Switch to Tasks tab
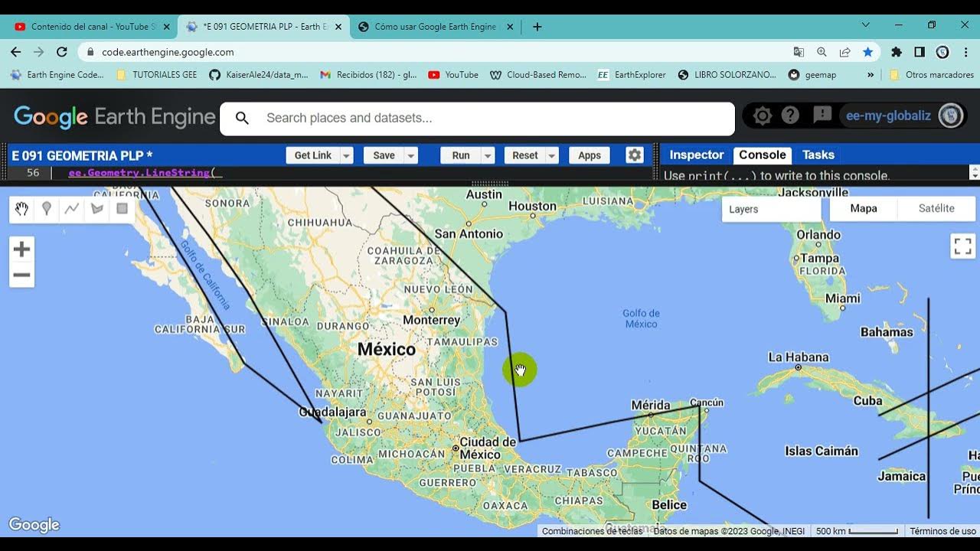This screenshot has width=980, height=551. pyautogui.click(x=818, y=155)
